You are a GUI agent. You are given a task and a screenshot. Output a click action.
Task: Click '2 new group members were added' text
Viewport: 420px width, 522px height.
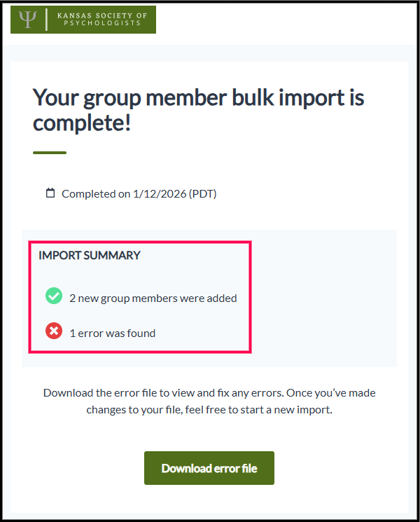pyautogui.click(x=153, y=298)
